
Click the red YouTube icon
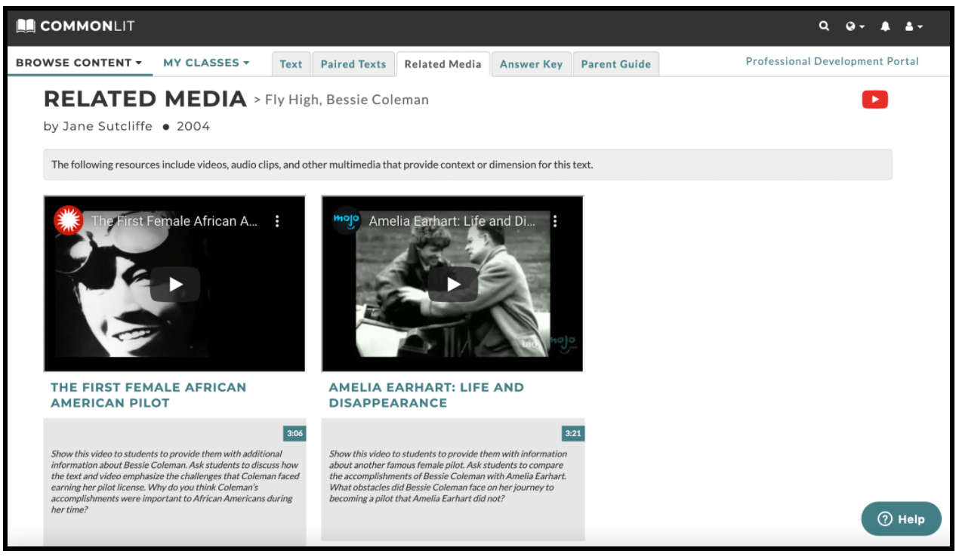pyautogui.click(x=874, y=100)
